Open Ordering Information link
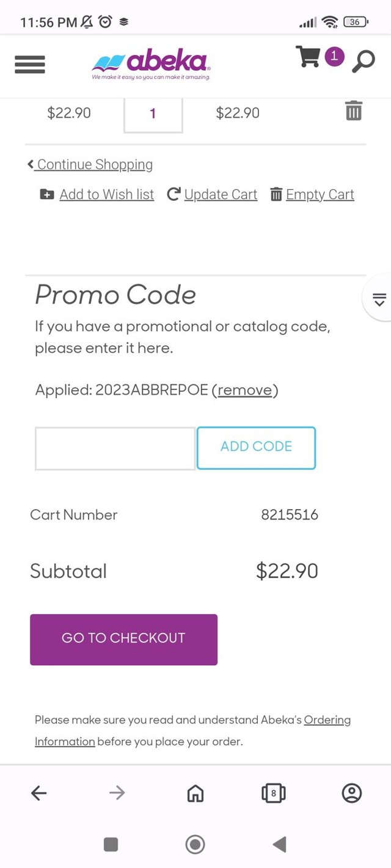This screenshot has width=391, height=868. (x=327, y=720)
